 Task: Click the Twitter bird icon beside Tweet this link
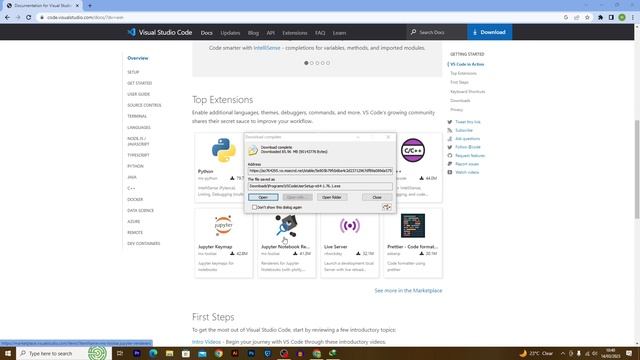tap(450, 122)
